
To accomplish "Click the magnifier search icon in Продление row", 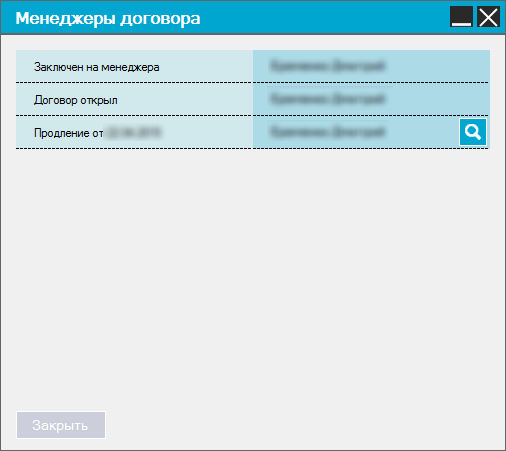I will (x=473, y=132).
